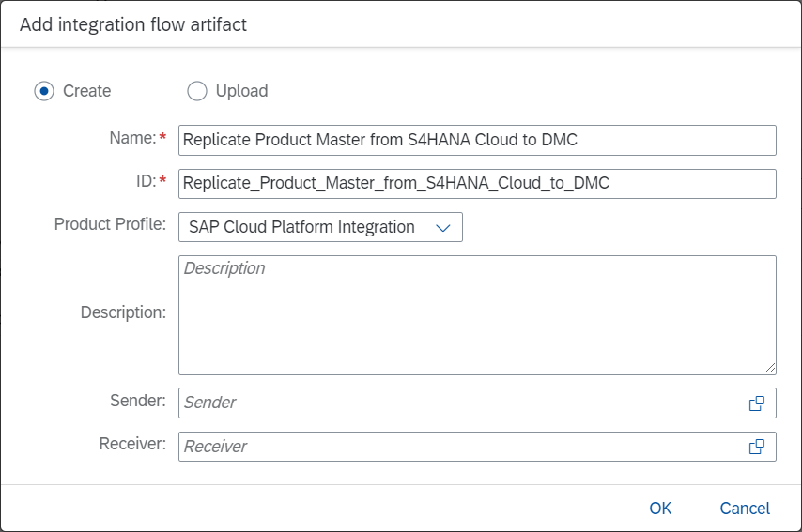Expand the Product Profile dropdown arrow
This screenshot has width=802, height=532.
[x=443, y=227]
